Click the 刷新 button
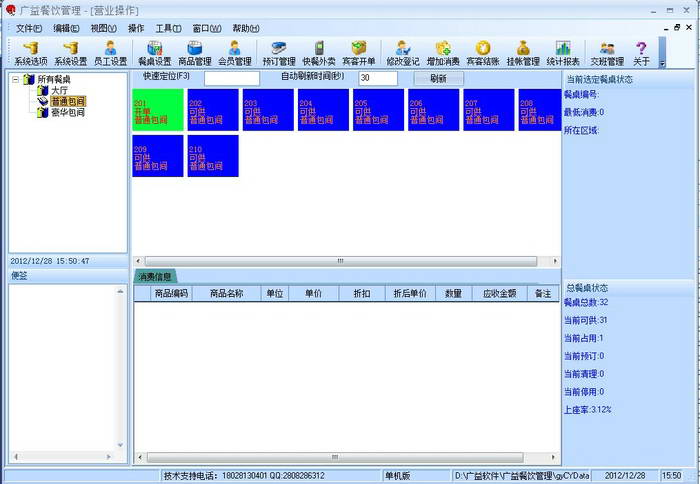The image size is (700, 484). click(438, 79)
